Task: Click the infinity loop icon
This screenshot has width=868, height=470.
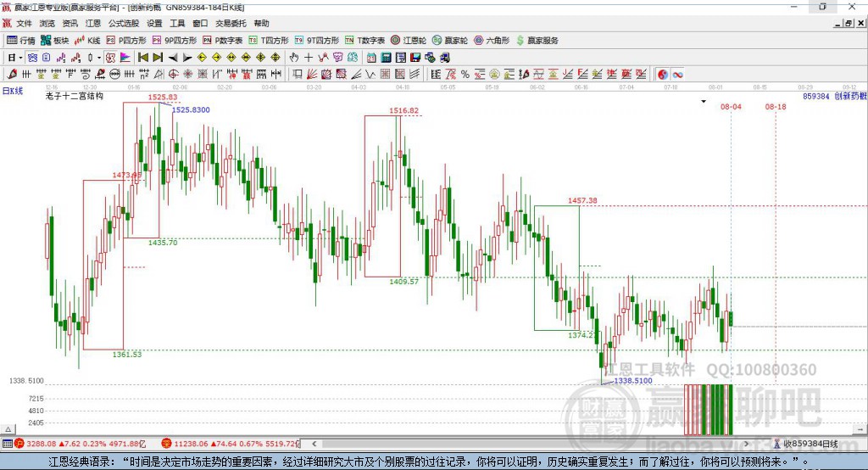Action: point(677,75)
